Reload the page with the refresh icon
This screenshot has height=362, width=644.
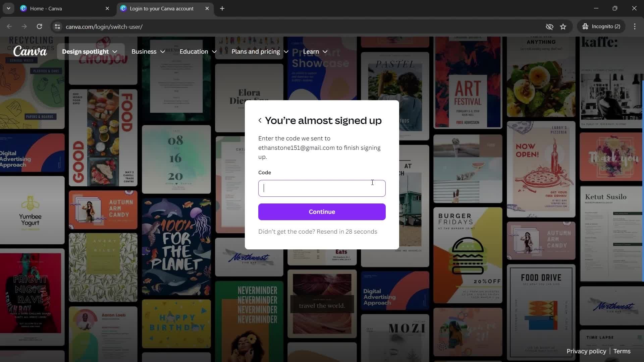[39, 26]
